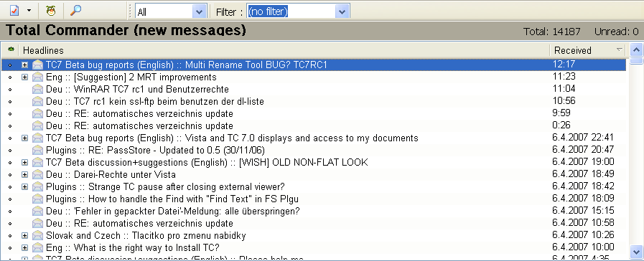Click the magnifying glass search icon
Screen dimensions: 644x261
click(75, 10)
